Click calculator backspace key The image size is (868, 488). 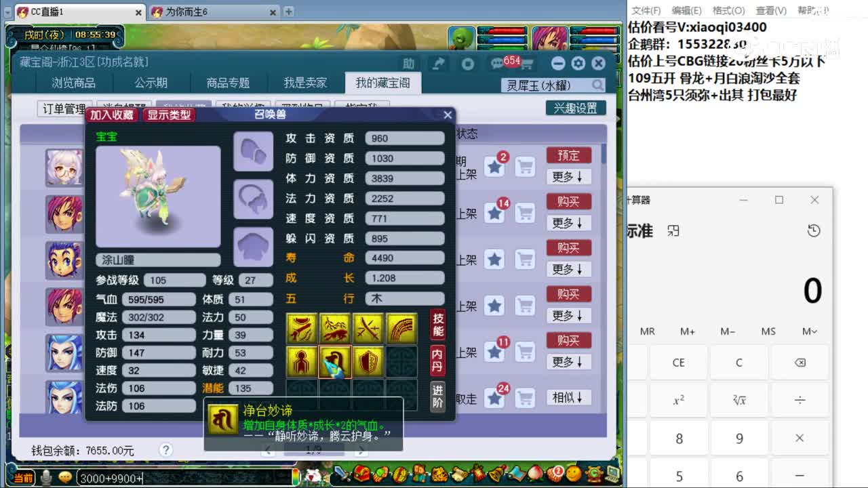point(800,363)
